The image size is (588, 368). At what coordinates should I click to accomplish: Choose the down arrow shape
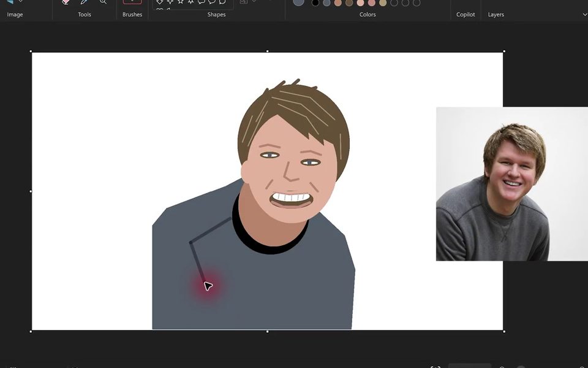pyautogui.click(x=159, y=2)
